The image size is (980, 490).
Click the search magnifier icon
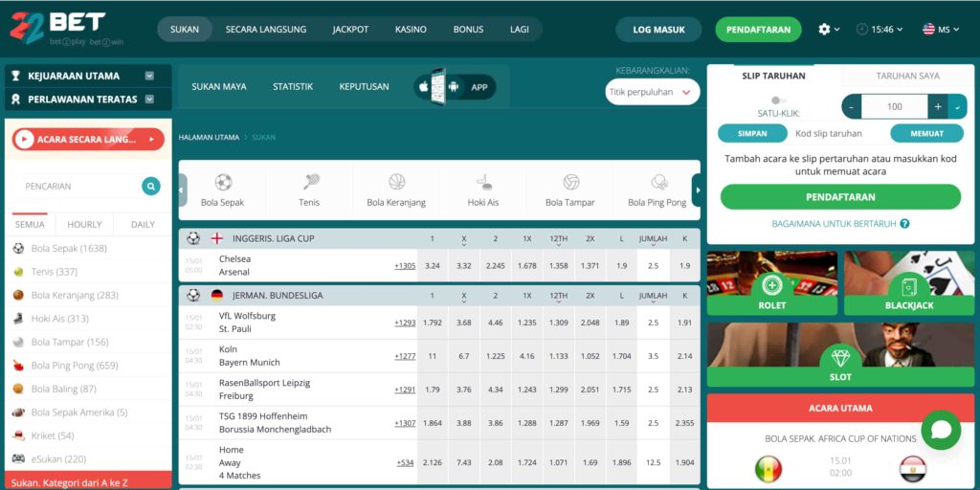(150, 187)
